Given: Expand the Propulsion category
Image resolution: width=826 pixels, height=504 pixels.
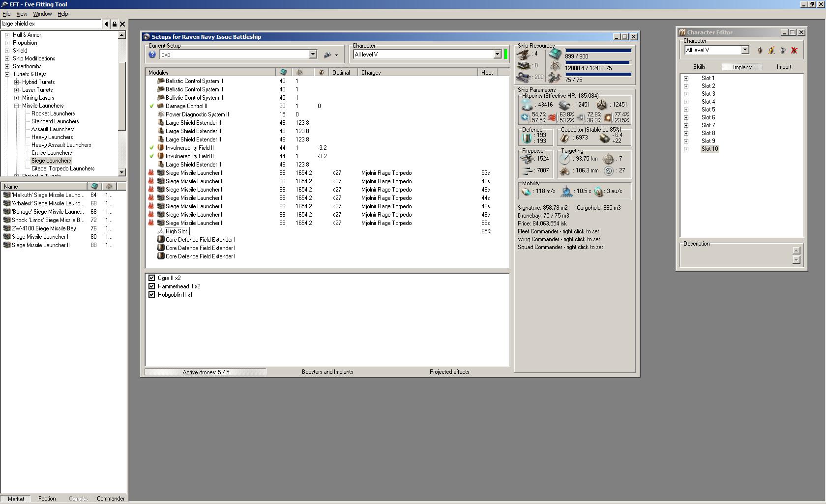Looking at the screenshot, I should (7, 43).
